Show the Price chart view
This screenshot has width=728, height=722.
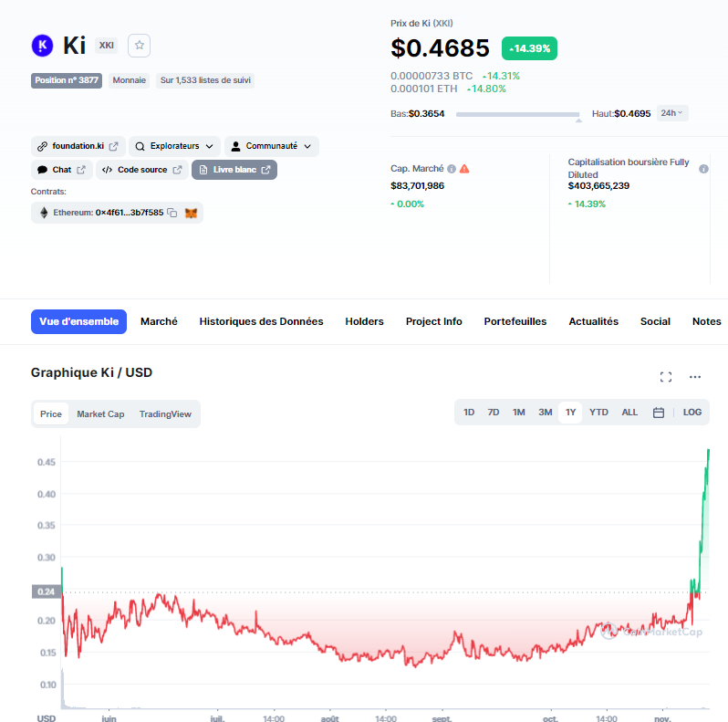click(x=50, y=414)
